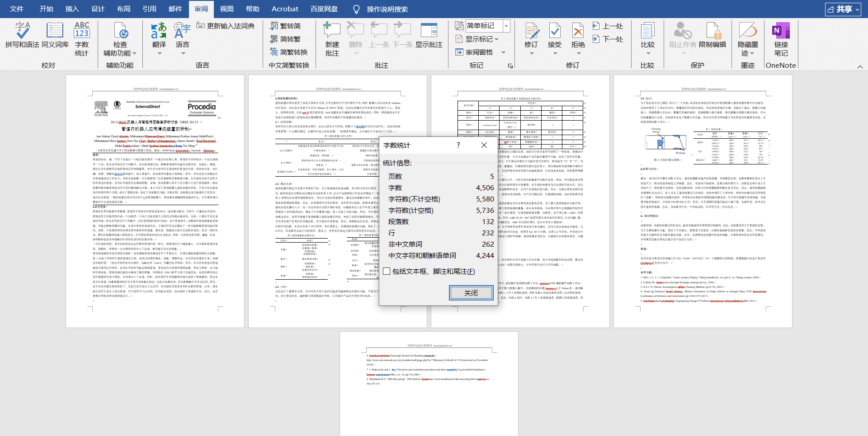Viewport: 868px width, 436px height.
Task: Click the help question mark in word count dialog
Action: 458,145
